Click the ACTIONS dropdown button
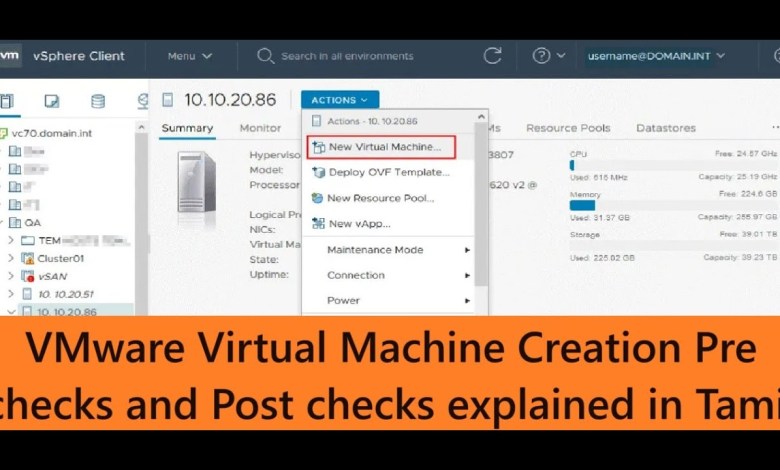 pyautogui.click(x=340, y=100)
